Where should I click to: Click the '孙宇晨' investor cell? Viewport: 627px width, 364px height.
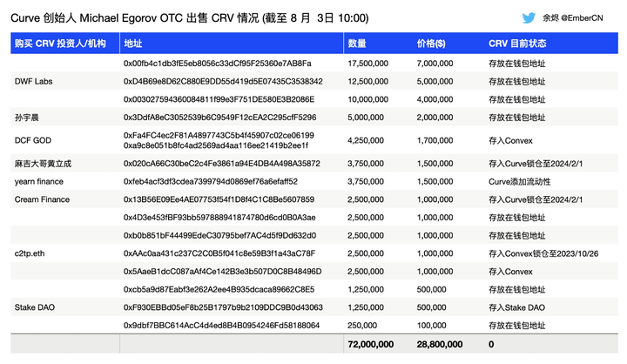[x=27, y=118]
